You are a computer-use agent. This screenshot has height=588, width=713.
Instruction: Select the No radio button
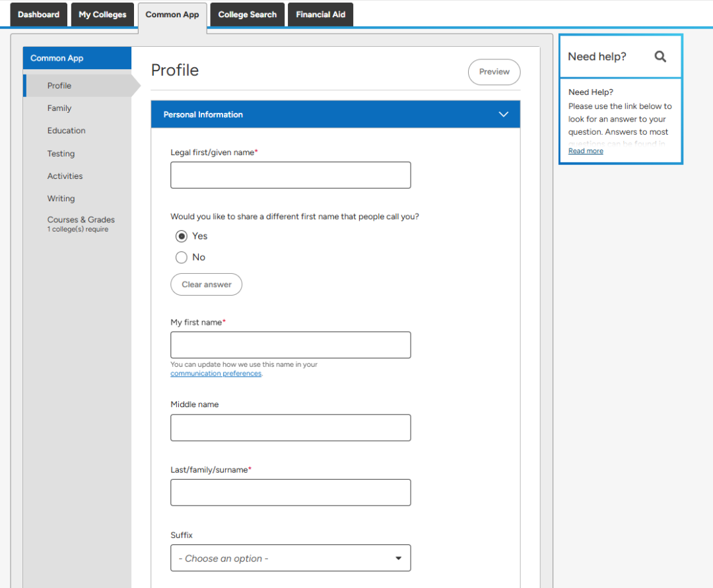click(x=182, y=257)
